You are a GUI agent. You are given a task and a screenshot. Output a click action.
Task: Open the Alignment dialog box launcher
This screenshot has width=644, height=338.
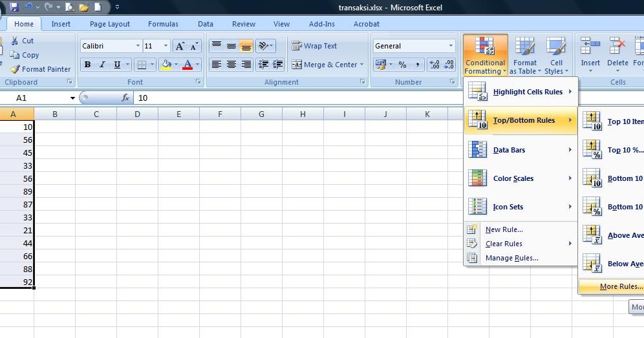(363, 81)
